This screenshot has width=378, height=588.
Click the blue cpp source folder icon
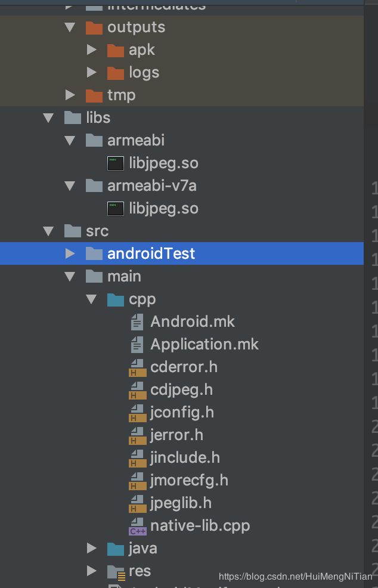116,299
